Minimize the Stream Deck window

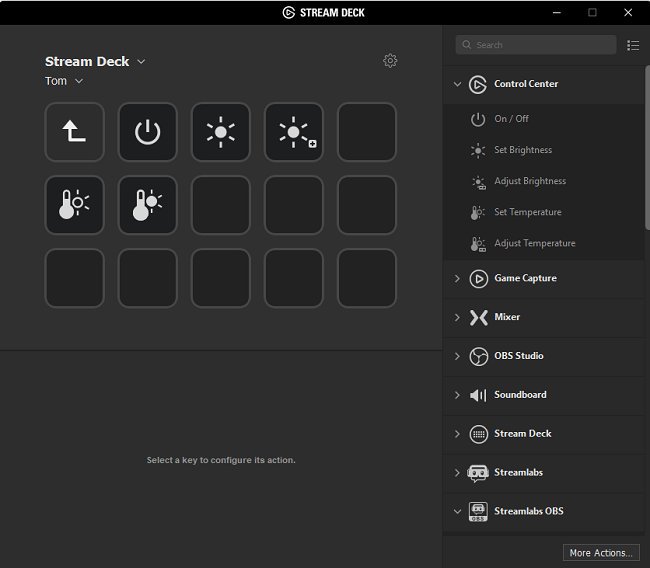(557, 12)
